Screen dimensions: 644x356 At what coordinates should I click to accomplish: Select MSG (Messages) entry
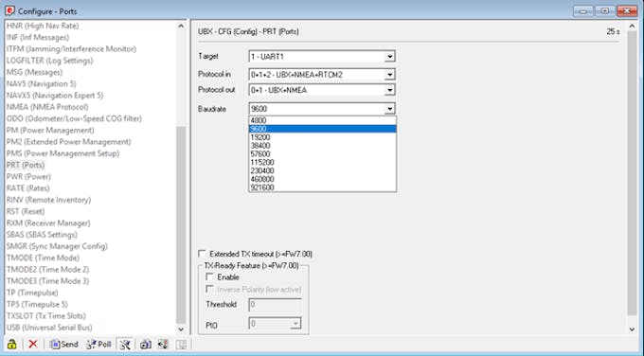(x=34, y=72)
